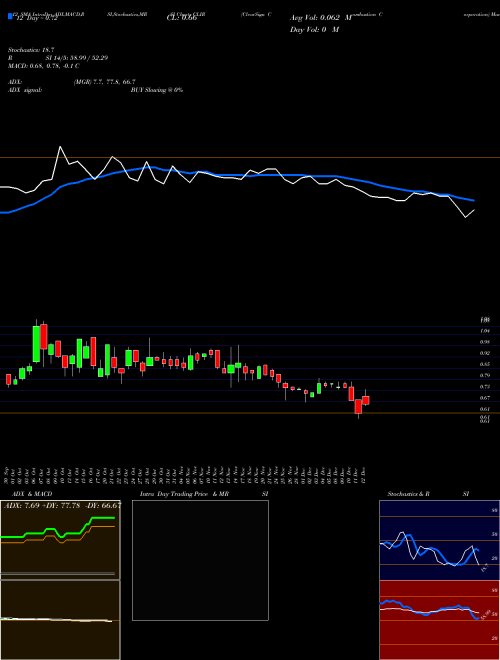Click the 0.98 price axis label
Image resolution: width=500 pixels, height=660 pixels.
pos(484,342)
